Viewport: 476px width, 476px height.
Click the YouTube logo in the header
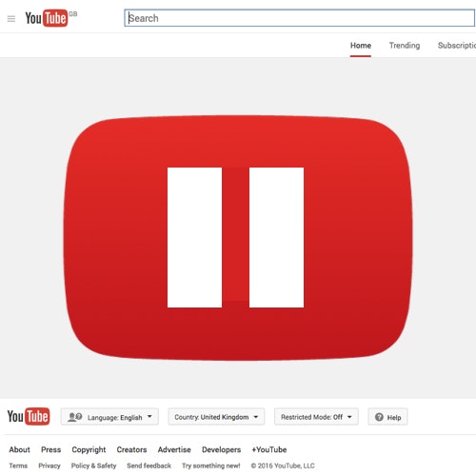tap(47, 18)
